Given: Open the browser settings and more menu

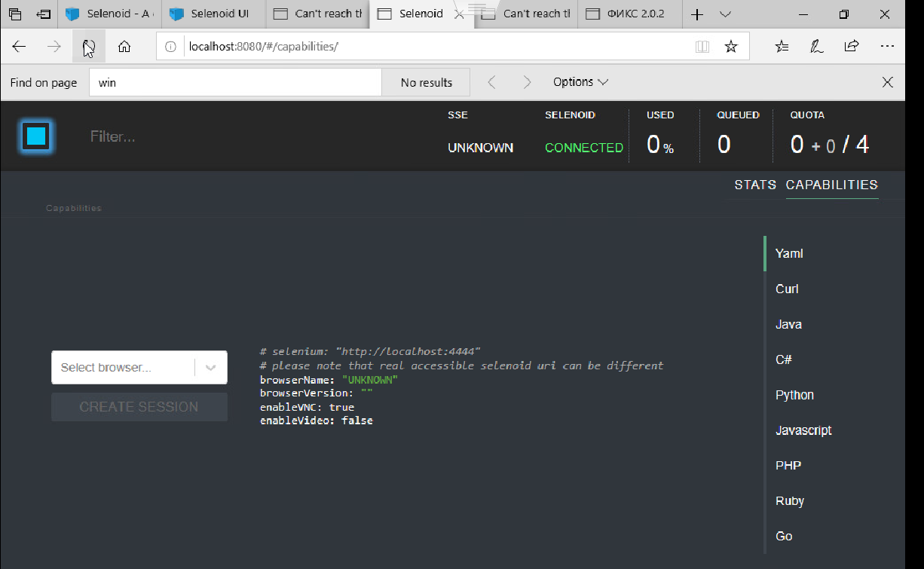Looking at the screenshot, I should (x=887, y=47).
